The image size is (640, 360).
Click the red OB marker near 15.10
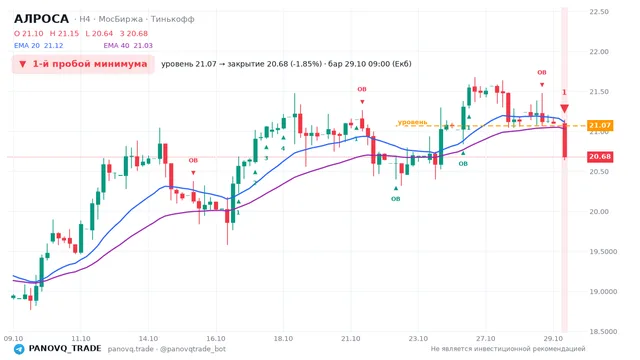(193, 160)
